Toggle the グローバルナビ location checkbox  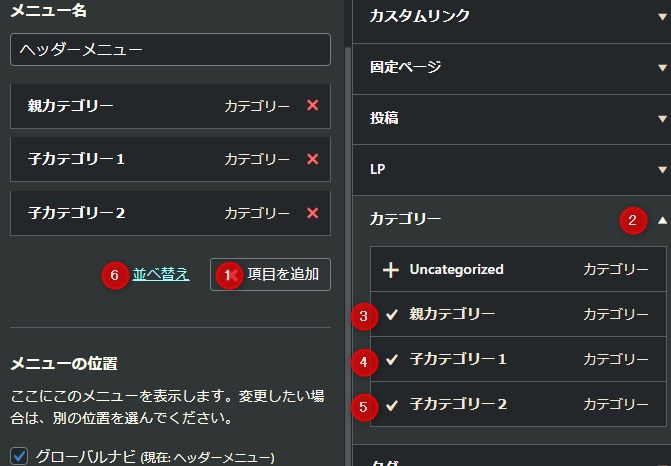tap(19, 456)
